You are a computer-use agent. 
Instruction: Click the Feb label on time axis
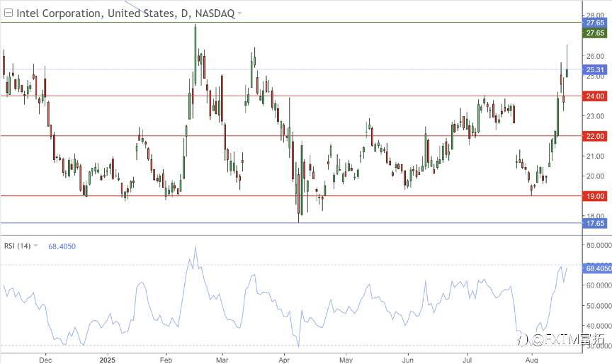(x=166, y=359)
